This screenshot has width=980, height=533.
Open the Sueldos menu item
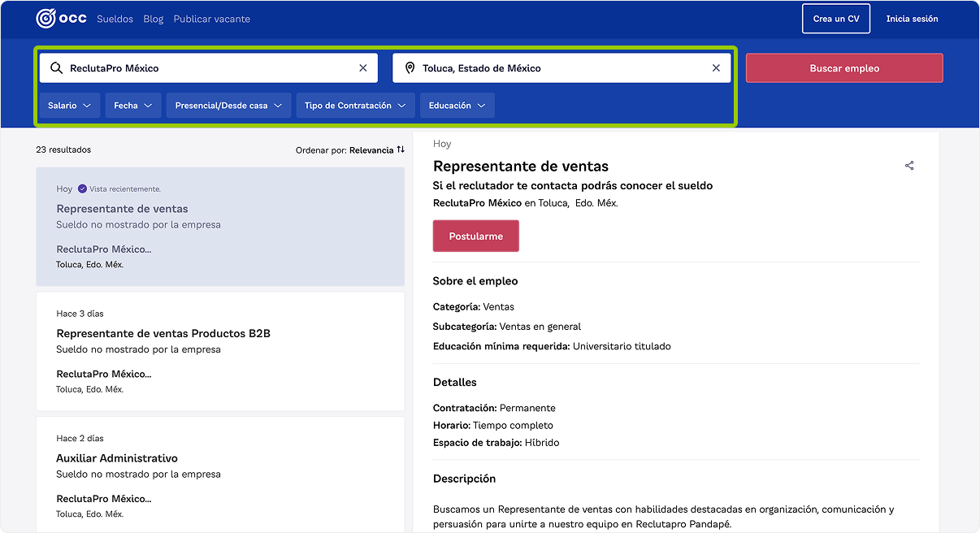click(x=115, y=19)
